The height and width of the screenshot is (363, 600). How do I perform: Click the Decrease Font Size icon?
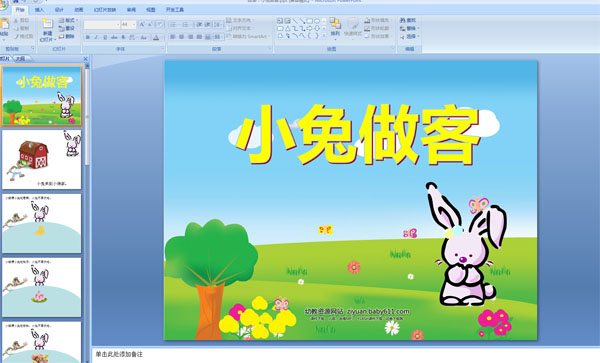pyautogui.click(x=150, y=25)
